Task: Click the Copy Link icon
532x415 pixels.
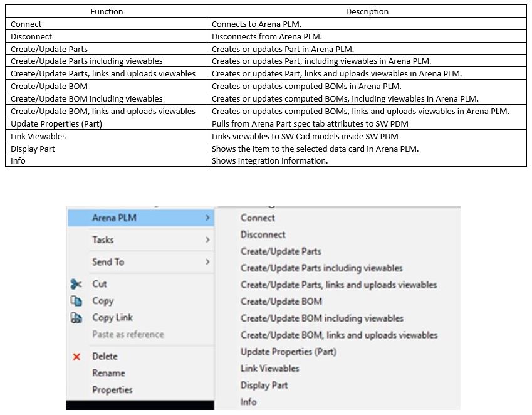Action: click(76, 318)
